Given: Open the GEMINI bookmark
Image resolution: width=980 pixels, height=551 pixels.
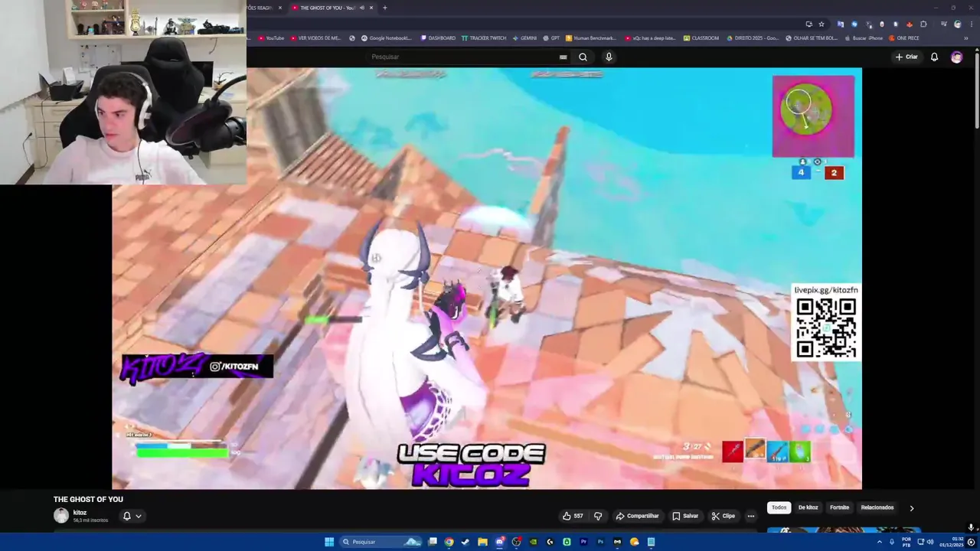Looking at the screenshot, I should (524, 37).
